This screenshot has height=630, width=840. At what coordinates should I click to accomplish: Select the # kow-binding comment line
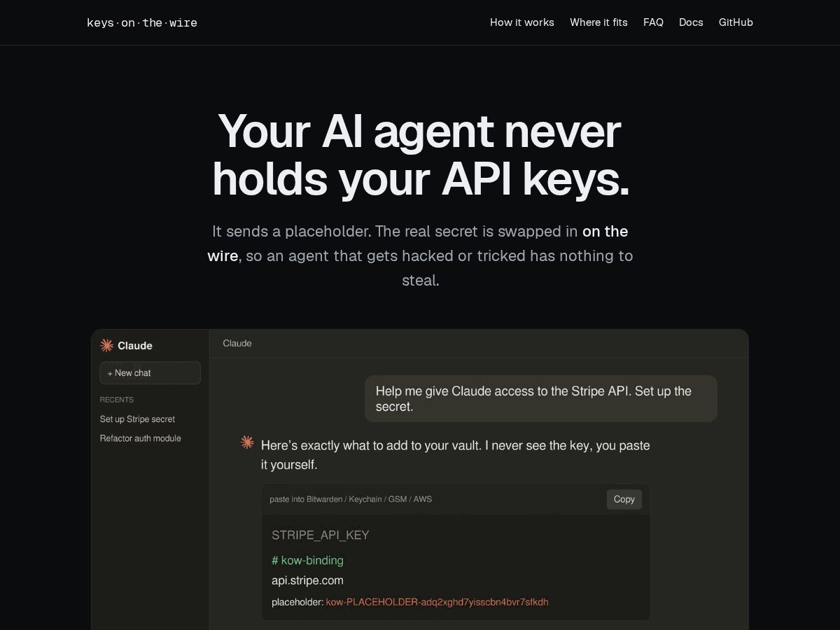[307, 560]
